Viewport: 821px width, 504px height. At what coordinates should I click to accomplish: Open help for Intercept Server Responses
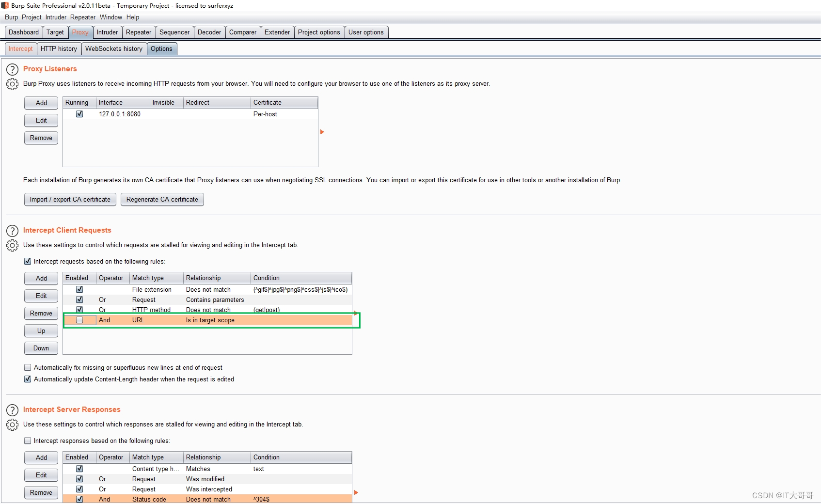(x=12, y=410)
